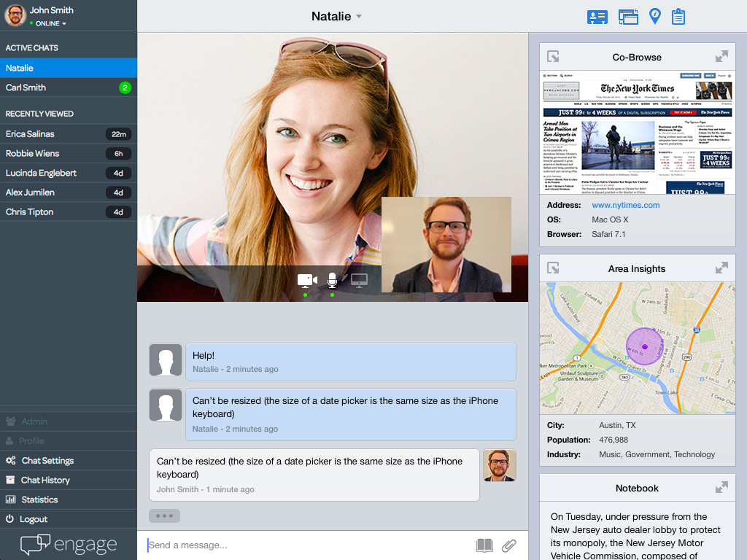Click the co-browse windows icon in toolbar
The height and width of the screenshot is (560, 747).
pyautogui.click(x=628, y=15)
